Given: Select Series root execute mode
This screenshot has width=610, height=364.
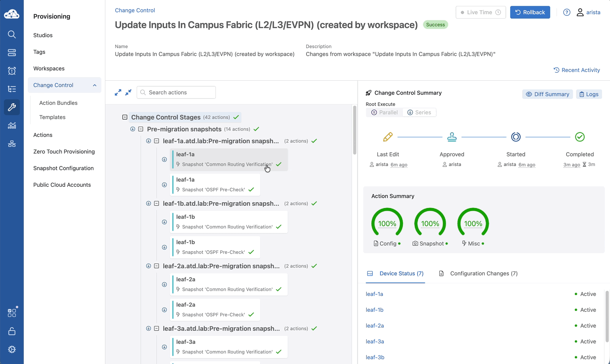Looking at the screenshot, I should tap(419, 112).
